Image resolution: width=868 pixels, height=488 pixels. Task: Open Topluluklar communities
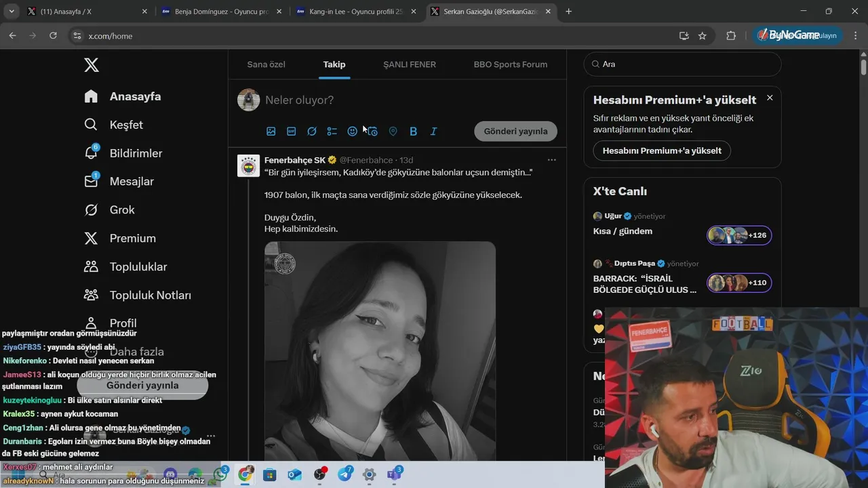125,266
